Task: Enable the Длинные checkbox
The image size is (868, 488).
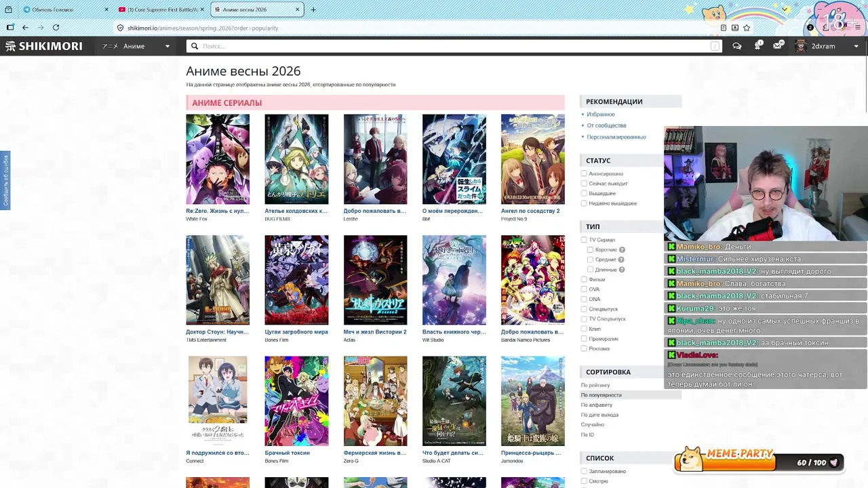Action: pos(591,269)
